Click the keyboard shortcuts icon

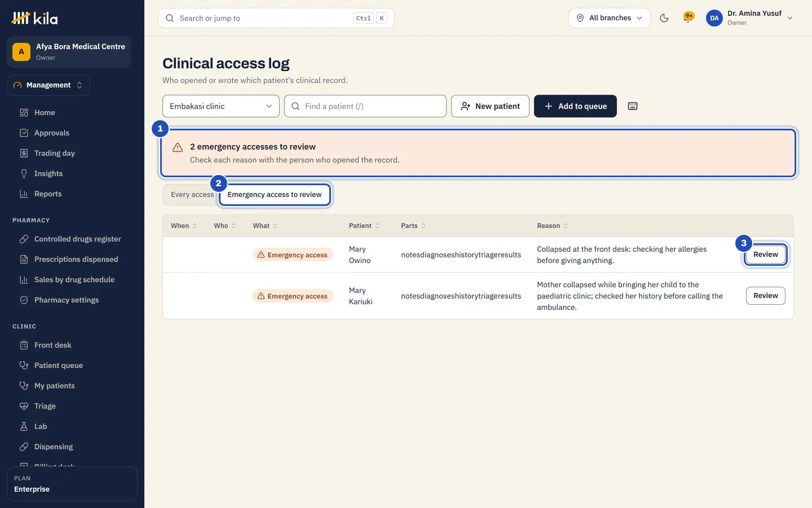633,106
